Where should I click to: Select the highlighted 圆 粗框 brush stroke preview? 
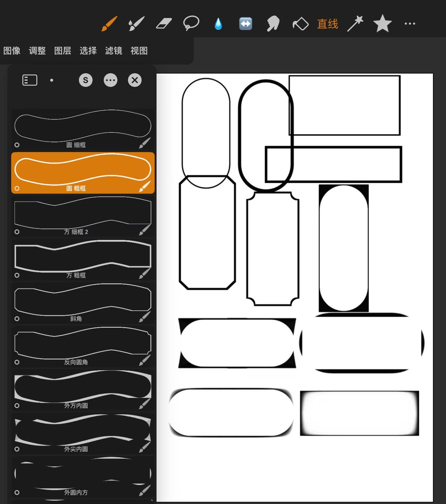tap(83, 169)
